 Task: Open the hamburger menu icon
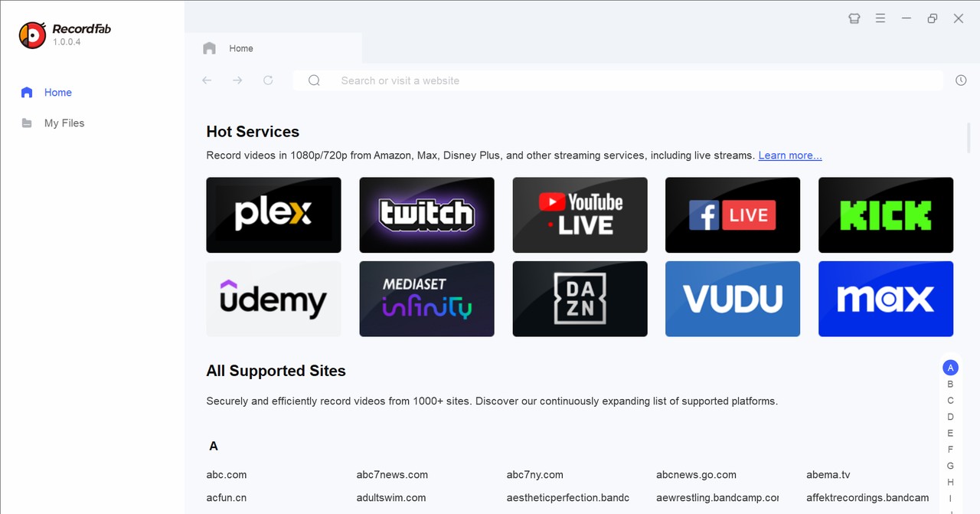pos(880,18)
